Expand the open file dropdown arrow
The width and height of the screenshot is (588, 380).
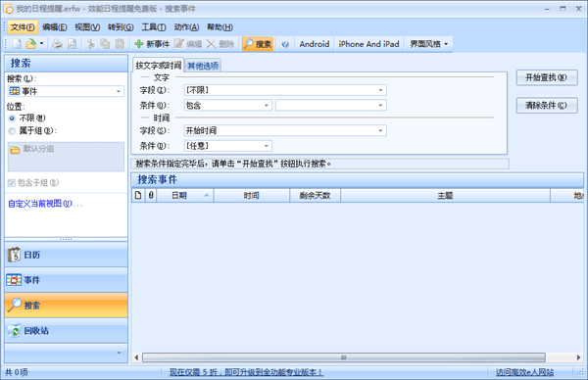point(41,44)
